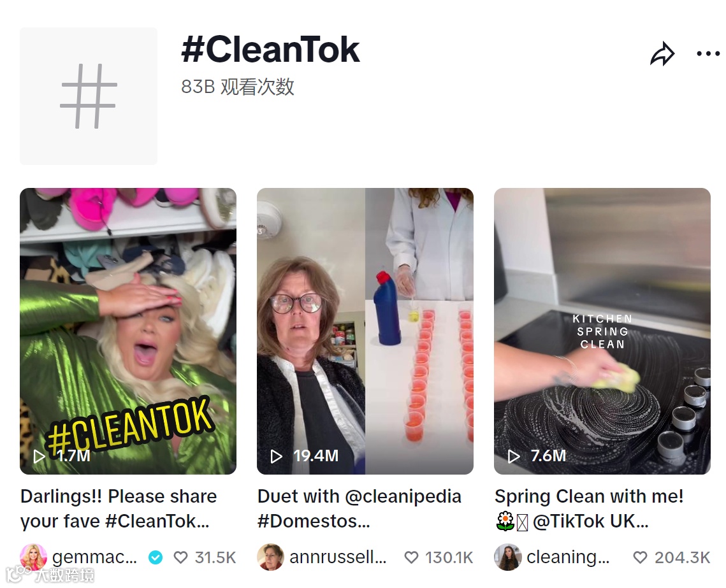The image size is (726, 588).
Task: Like the gemmac video with 31.5K hearts
Action: pyautogui.click(x=180, y=557)
